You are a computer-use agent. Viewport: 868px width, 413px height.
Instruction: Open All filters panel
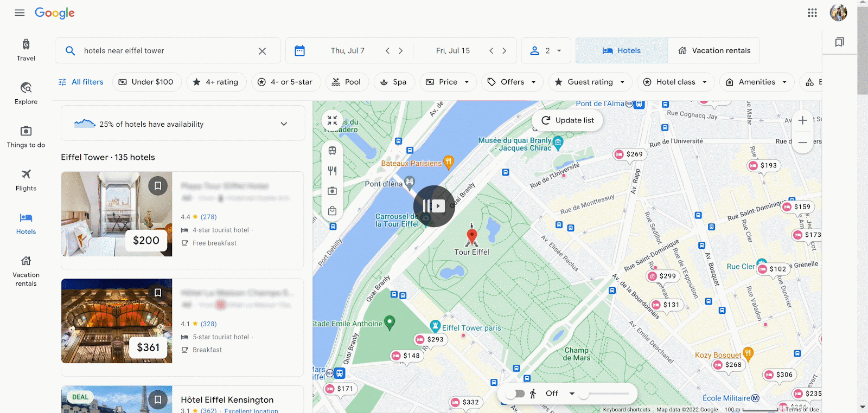point(81,82)
